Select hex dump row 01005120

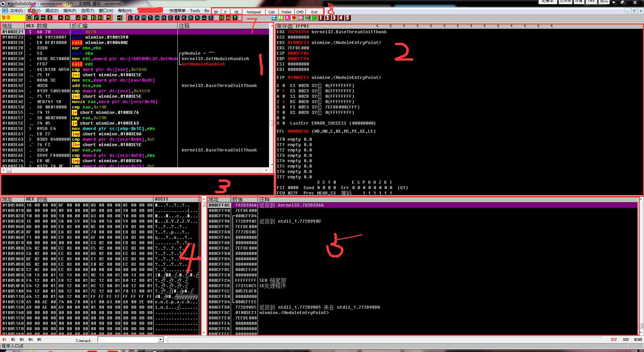click(x=100, y=302)
